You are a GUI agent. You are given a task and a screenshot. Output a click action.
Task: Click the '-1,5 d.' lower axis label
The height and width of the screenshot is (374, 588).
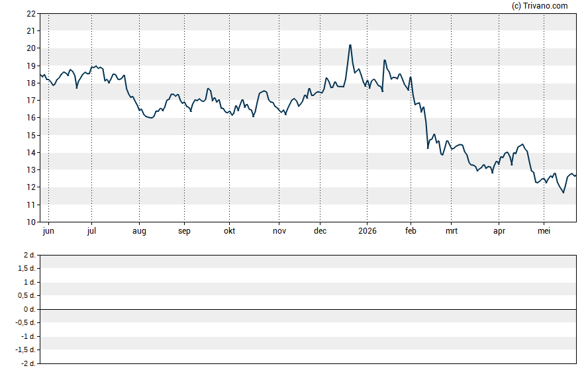(26, 350)
